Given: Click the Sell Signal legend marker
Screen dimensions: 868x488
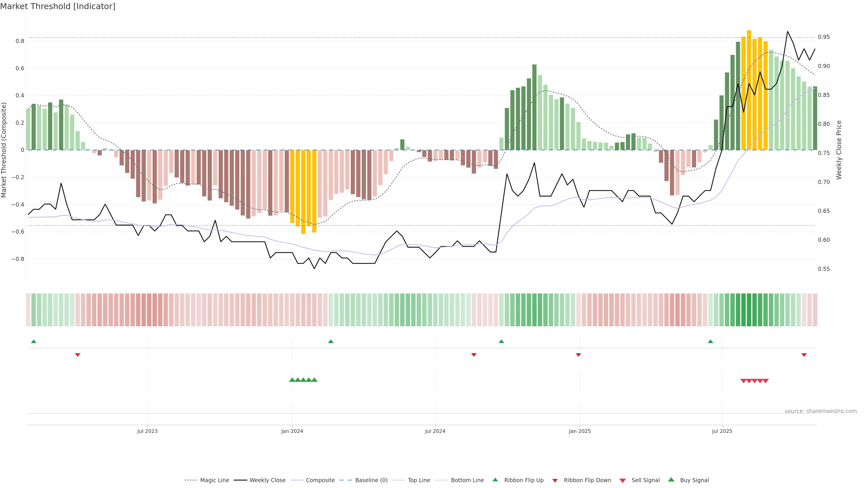Looking at the screenshot, I should tap(623, 481).
